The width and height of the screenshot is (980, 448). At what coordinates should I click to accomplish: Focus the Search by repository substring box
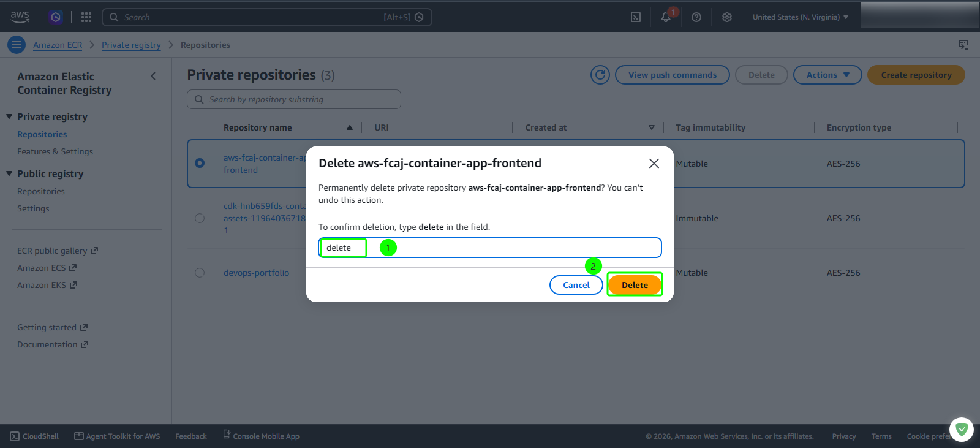294,99
